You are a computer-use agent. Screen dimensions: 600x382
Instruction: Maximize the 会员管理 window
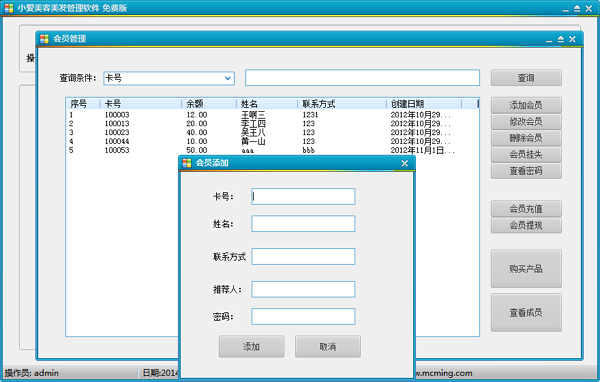[x=561, y=39]
